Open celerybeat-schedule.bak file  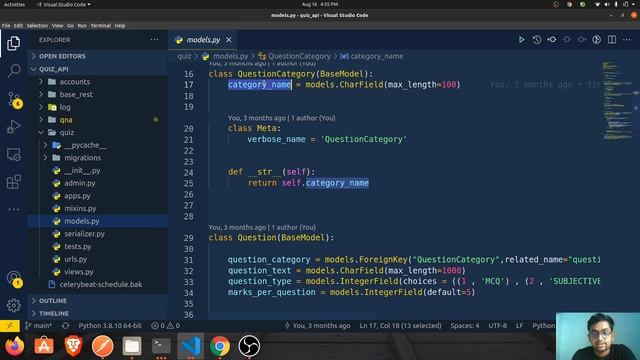(x=98, y=284)
